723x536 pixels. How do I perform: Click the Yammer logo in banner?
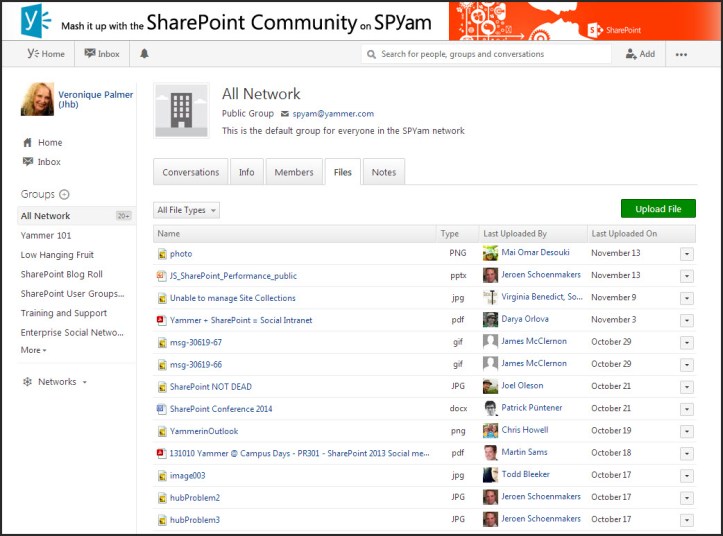coord(36,20)
